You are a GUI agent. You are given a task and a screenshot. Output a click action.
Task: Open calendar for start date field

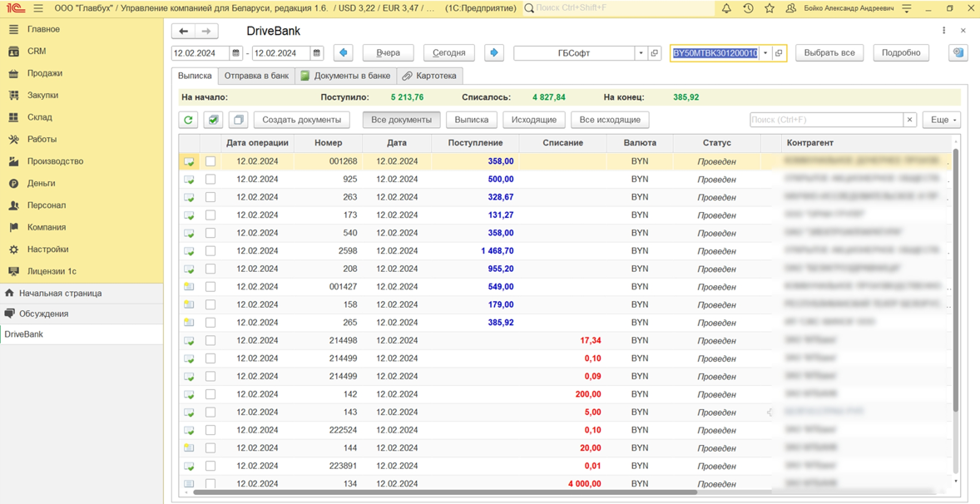point(235,53)
